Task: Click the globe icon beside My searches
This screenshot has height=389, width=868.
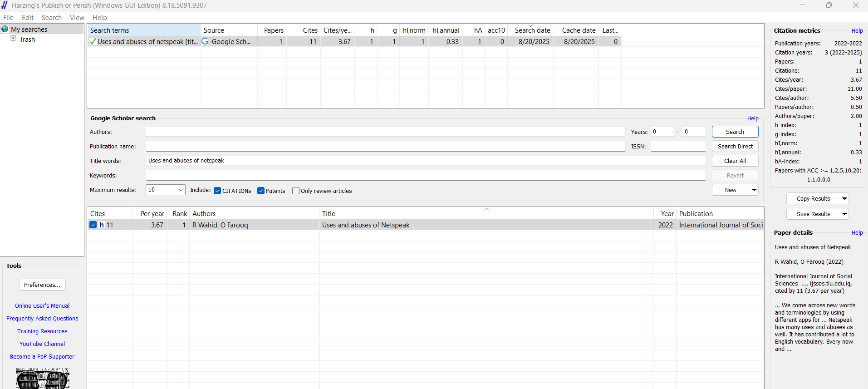Action: [x=5, y=29]
